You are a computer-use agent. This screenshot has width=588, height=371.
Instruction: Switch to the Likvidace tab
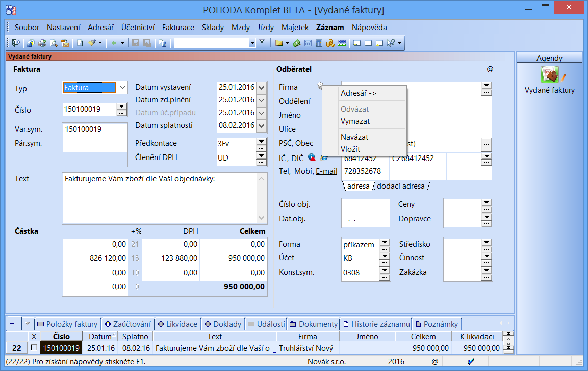point(177,324)
